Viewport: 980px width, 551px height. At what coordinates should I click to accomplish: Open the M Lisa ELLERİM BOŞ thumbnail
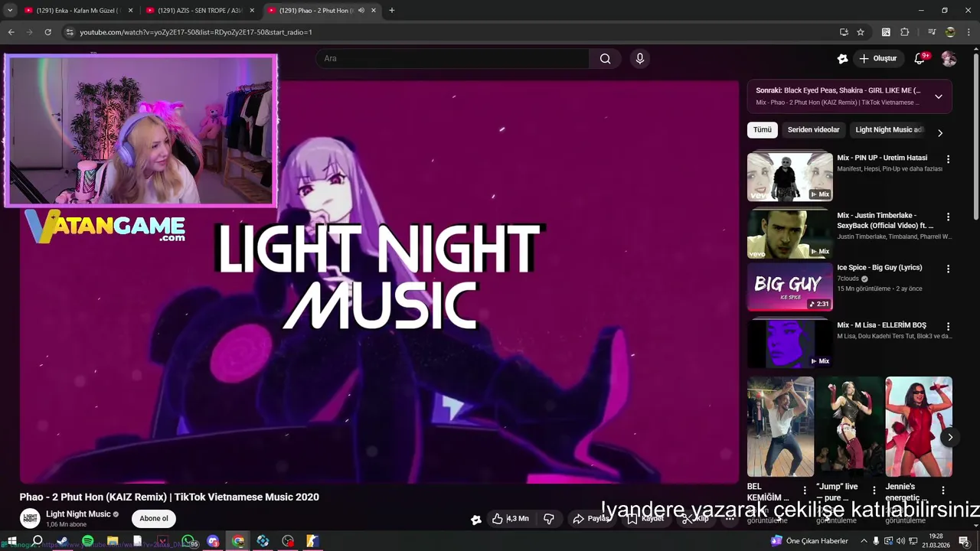tap(789, 344)
